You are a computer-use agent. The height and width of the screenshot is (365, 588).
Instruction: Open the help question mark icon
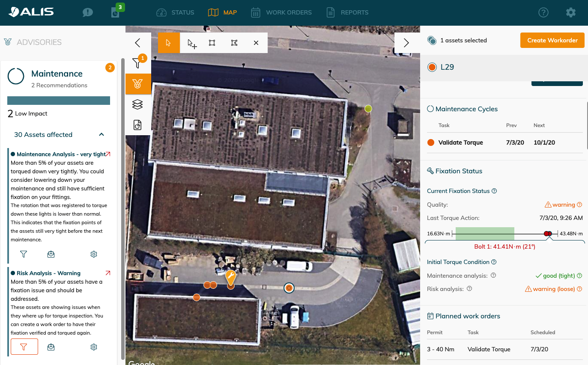pos(543,13)
